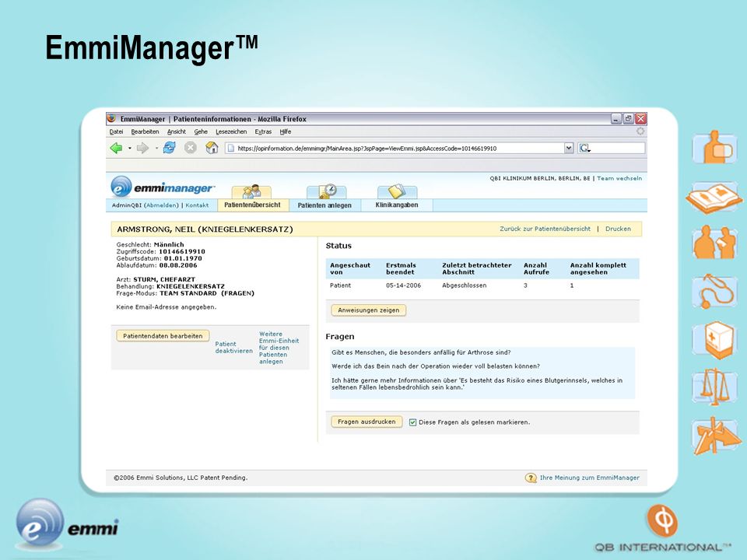
Task: Click the Patientenübersicht people icon
Action: tap(251, 191)
